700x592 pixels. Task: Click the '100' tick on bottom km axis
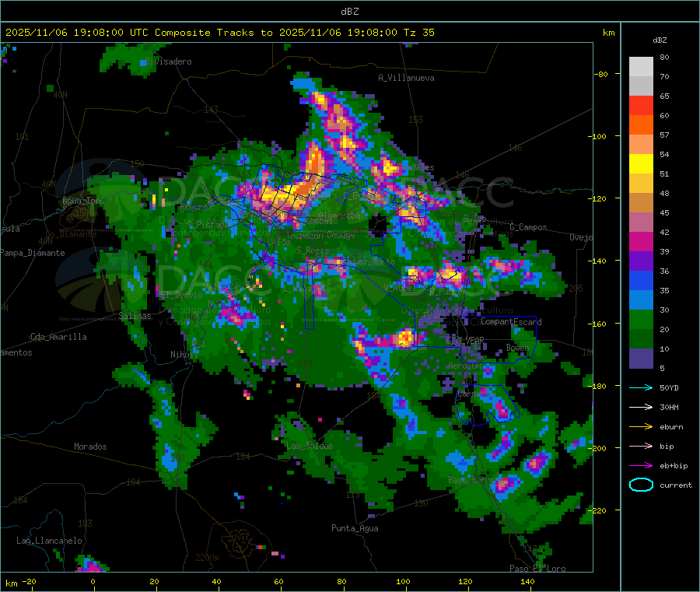pyautogui.click(x=403, y=581)
